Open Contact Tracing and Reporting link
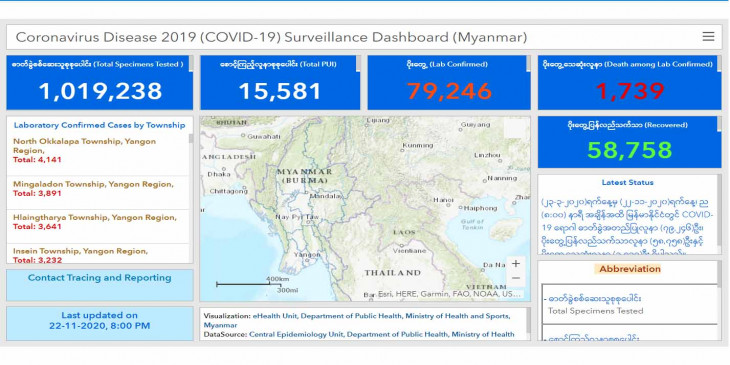 100,278
